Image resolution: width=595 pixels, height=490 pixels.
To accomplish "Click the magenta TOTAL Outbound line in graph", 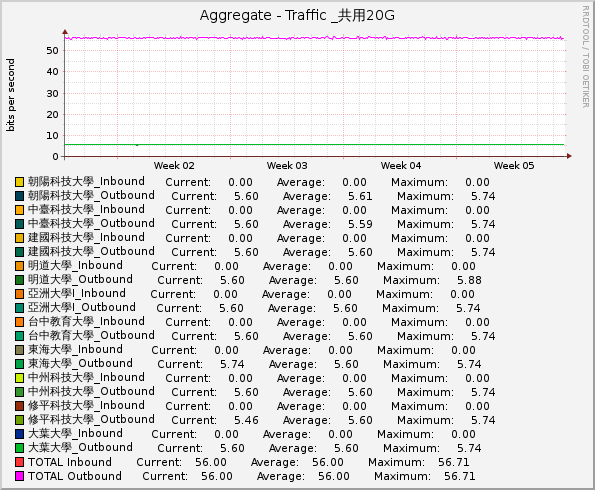I will (314, 38).
